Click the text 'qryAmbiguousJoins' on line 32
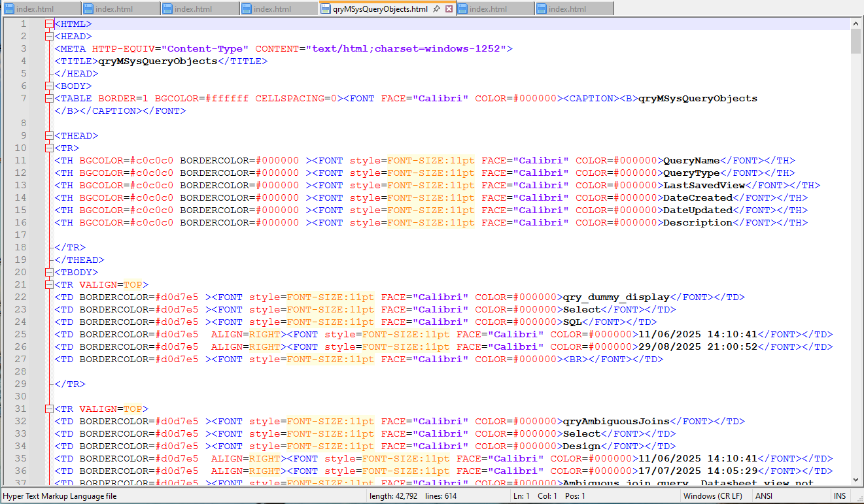The image size is (864, 504). tap(616, 421)
